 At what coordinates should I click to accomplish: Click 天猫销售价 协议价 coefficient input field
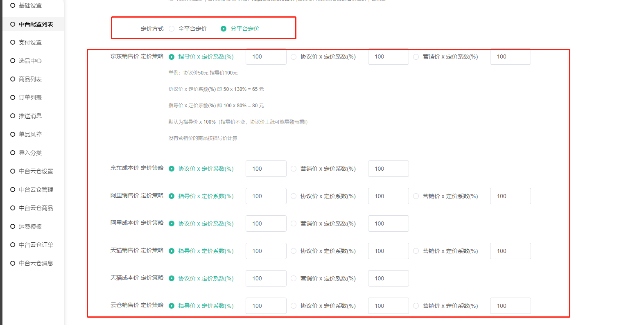coord(388,251)
